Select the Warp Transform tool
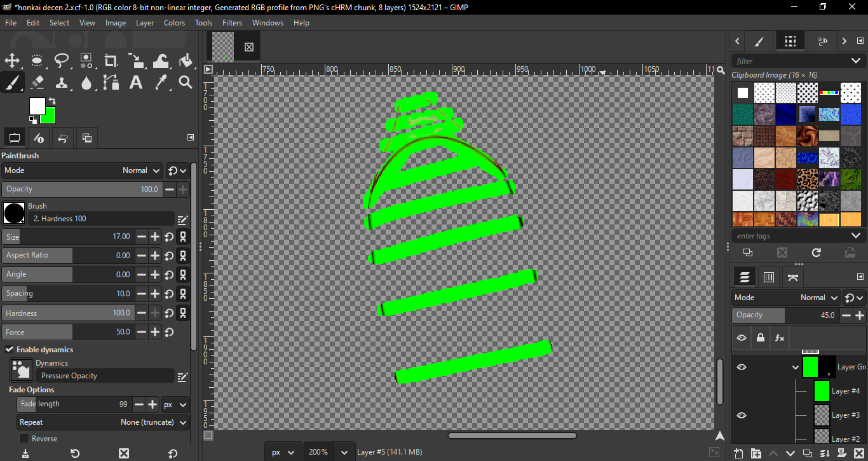The image size is (868, 461). [161, 61]
